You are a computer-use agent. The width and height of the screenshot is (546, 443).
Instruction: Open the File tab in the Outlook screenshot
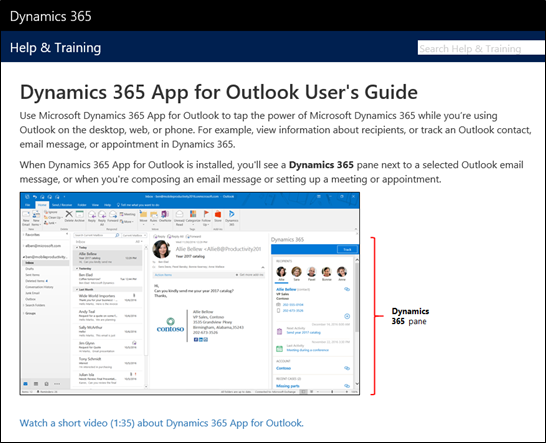(28, 205)
